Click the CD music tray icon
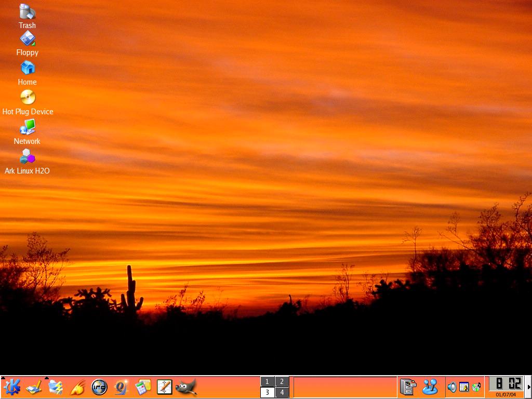Viewport: 532px width, 399px height. 476,387
